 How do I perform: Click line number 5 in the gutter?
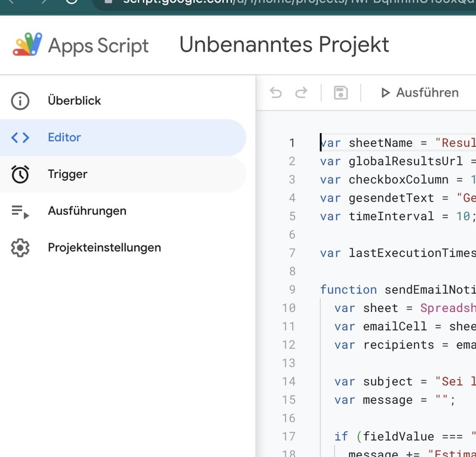pos(292,216)
